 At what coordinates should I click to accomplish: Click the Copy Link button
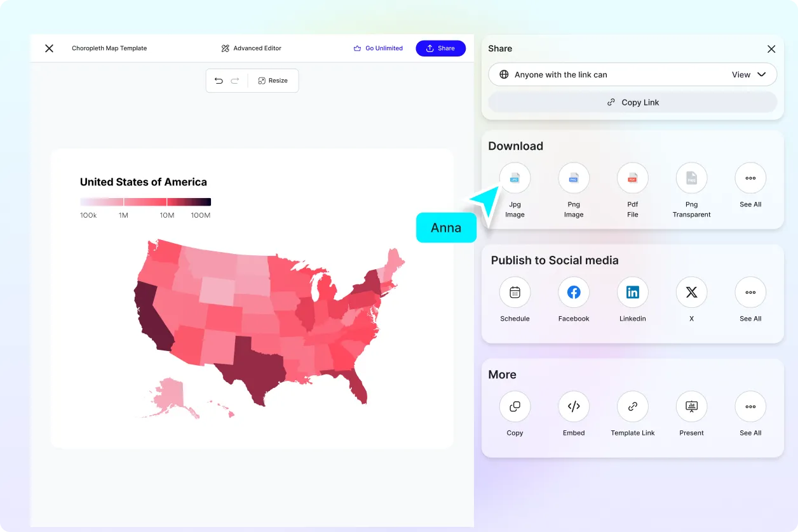pos(632,102)
